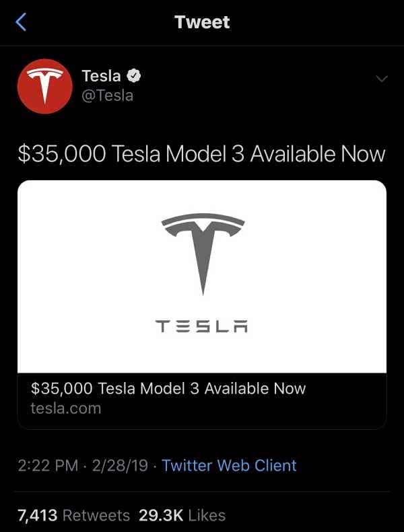Open the link card headline below the image
This screenshot has width=404, height=532.
pyautogui.click(x=168, y=389)
